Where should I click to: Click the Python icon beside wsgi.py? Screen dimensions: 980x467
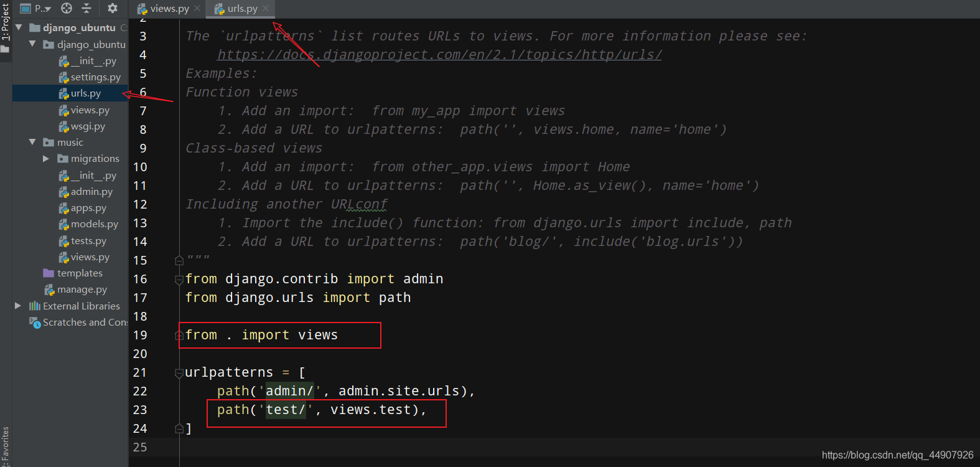(x=63, y=126)
